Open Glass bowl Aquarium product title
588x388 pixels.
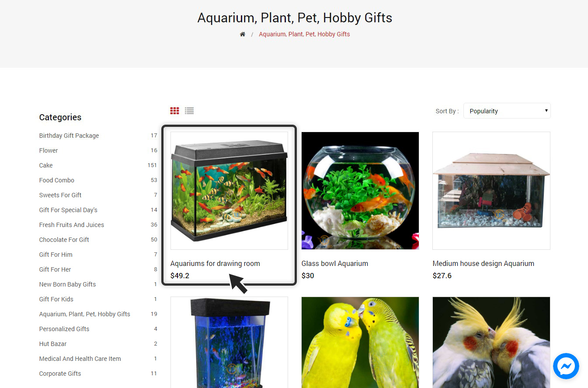coord(335,263)
